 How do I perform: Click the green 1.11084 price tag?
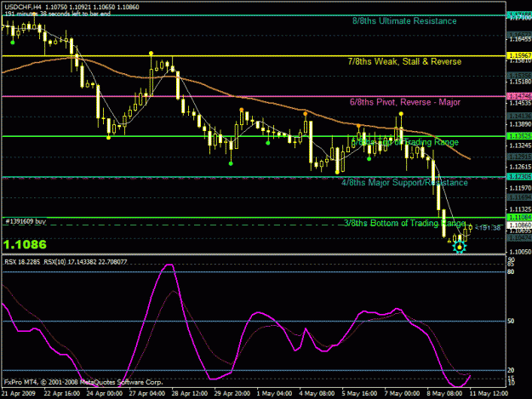coord(519,217)
